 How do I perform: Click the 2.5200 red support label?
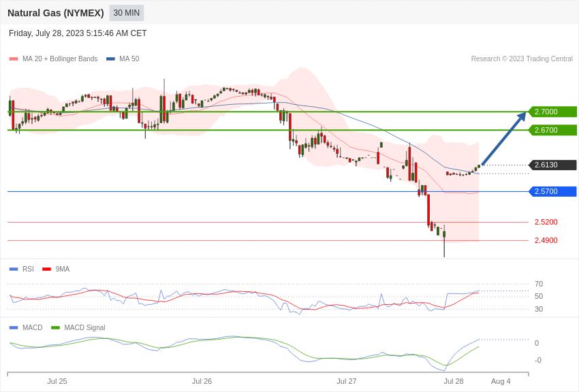[546, 222]
